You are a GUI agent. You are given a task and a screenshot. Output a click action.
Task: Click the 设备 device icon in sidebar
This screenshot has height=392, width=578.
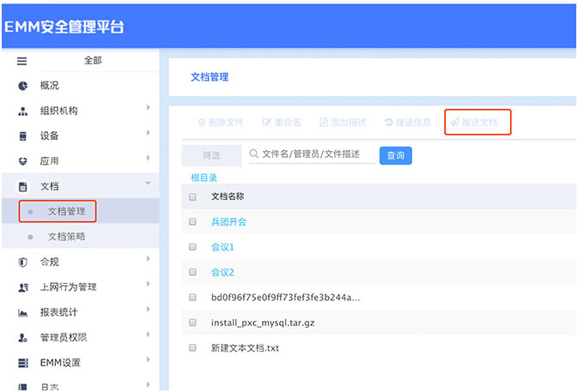pyautogui.click(x=23, y=136)
